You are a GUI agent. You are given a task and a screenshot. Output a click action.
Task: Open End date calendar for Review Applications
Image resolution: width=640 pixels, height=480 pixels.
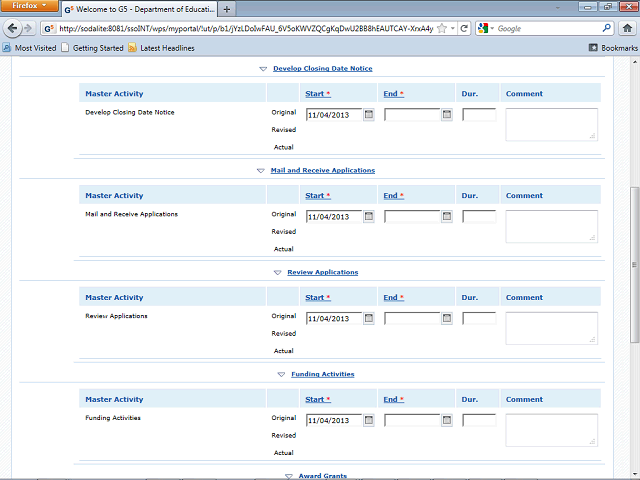pyautogui.click(x=447, y=318)
